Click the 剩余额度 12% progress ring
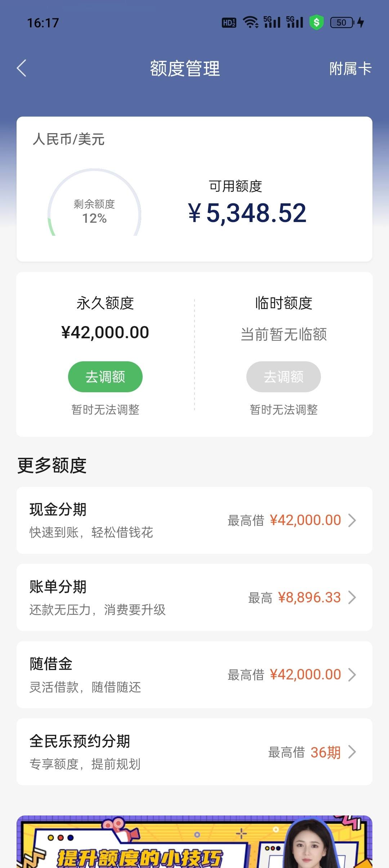389x868 pixels. (x=94, y=203)
